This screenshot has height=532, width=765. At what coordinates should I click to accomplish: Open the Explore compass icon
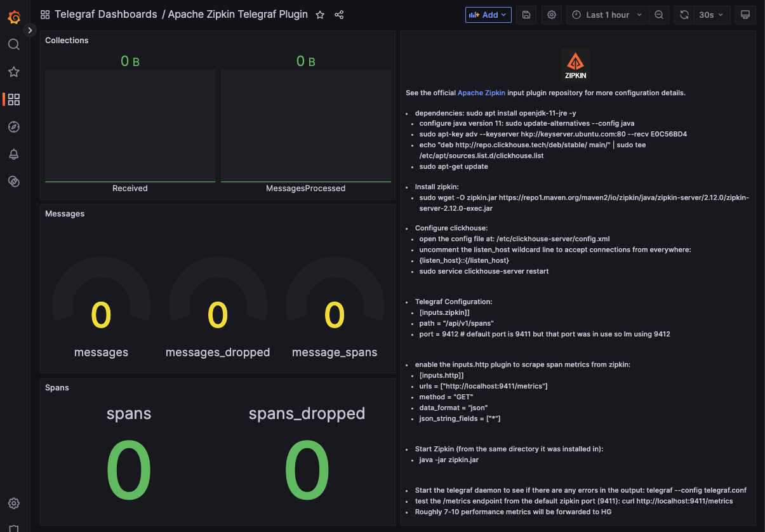[x=14, y=127]
